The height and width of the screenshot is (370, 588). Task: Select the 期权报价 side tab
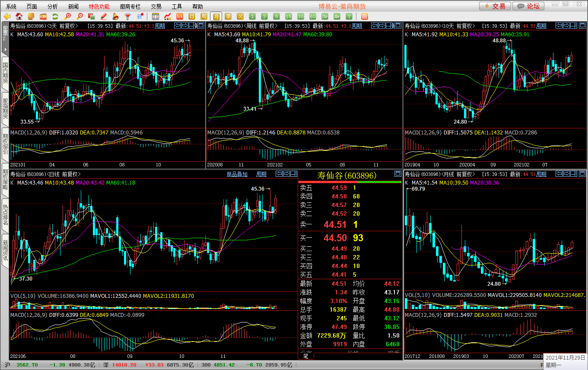coord(5,144)
